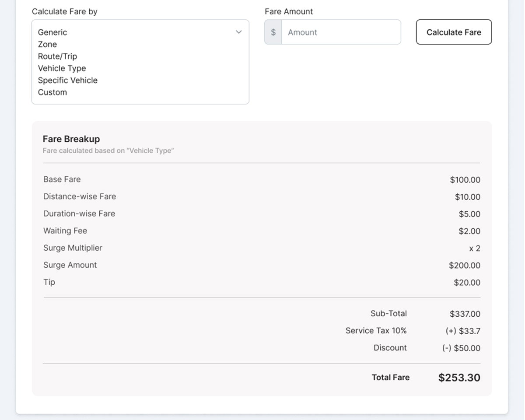This screenshot has width=525, height=420.
Task: Select the Custom fare option
Action: click(x=52, y=92)
